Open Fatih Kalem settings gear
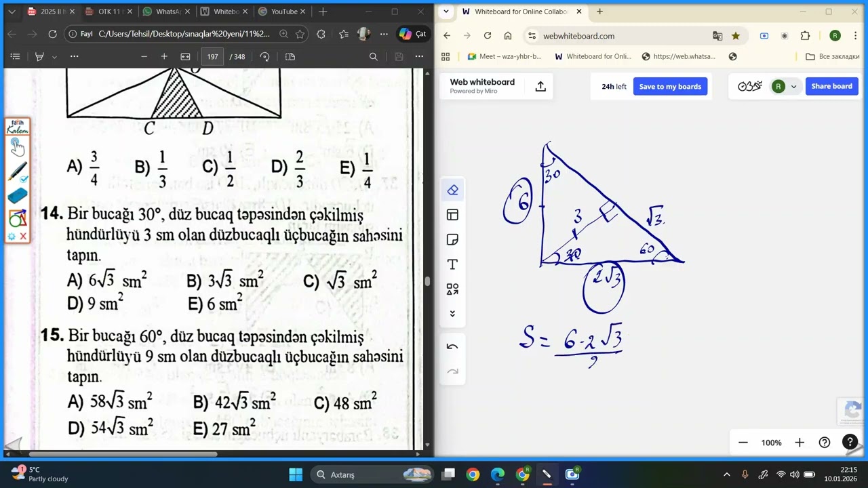The image size is (868, 488). (x=11, y=236)
